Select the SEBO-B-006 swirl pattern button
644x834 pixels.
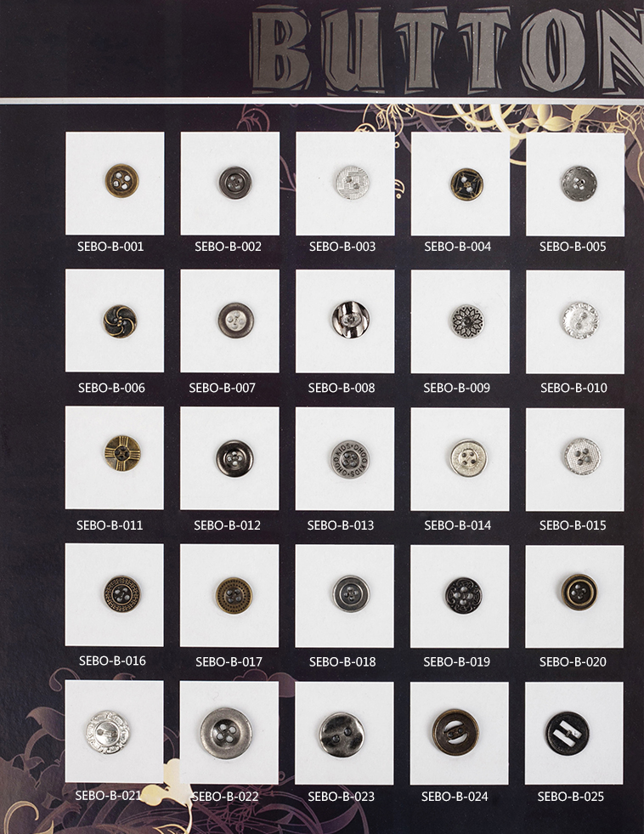[120, 321]
